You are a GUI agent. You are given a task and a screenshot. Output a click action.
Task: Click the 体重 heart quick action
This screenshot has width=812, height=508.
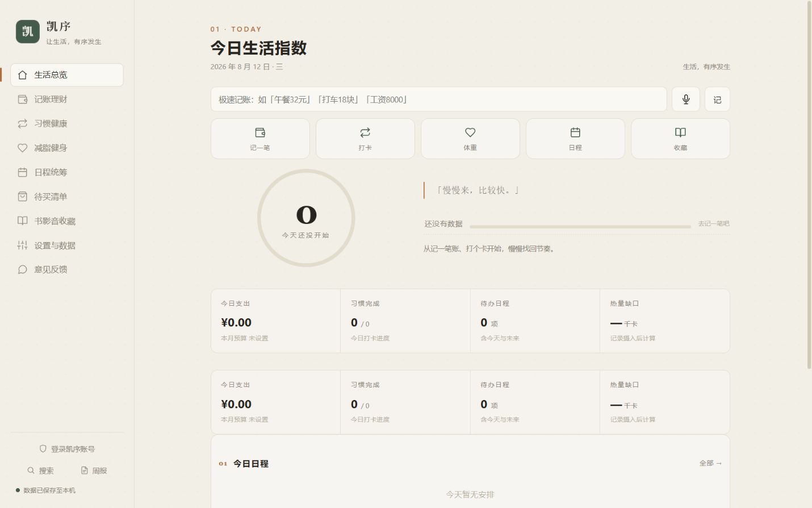[x=470, y=139]
